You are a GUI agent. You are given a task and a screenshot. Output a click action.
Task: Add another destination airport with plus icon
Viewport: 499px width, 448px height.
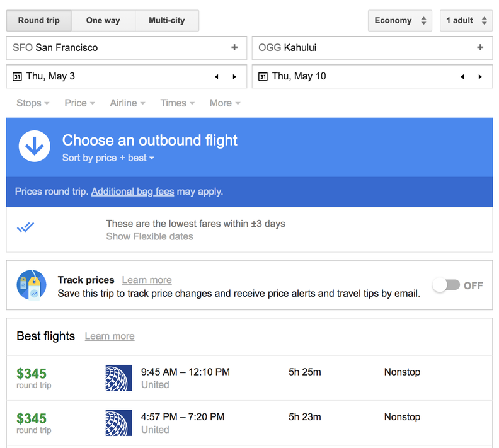480,47
